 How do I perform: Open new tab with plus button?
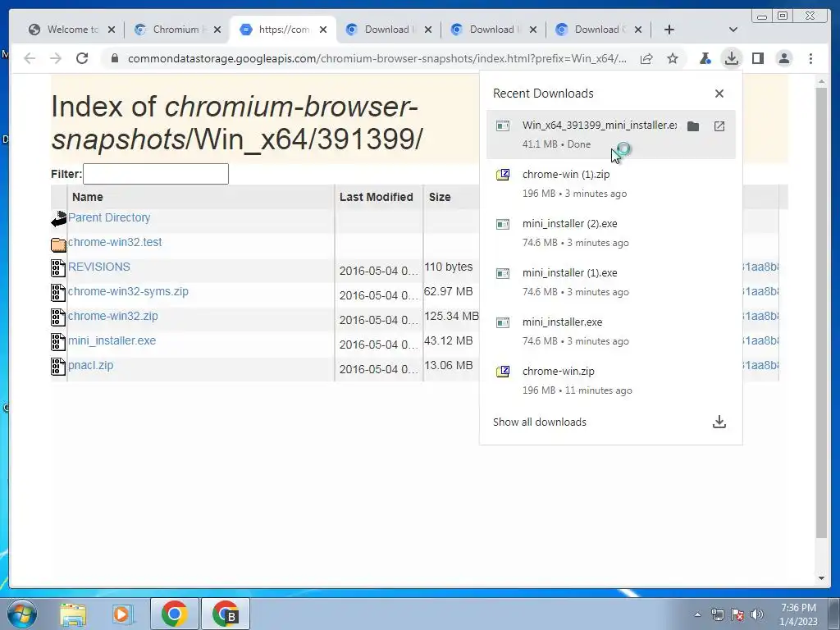669,30
